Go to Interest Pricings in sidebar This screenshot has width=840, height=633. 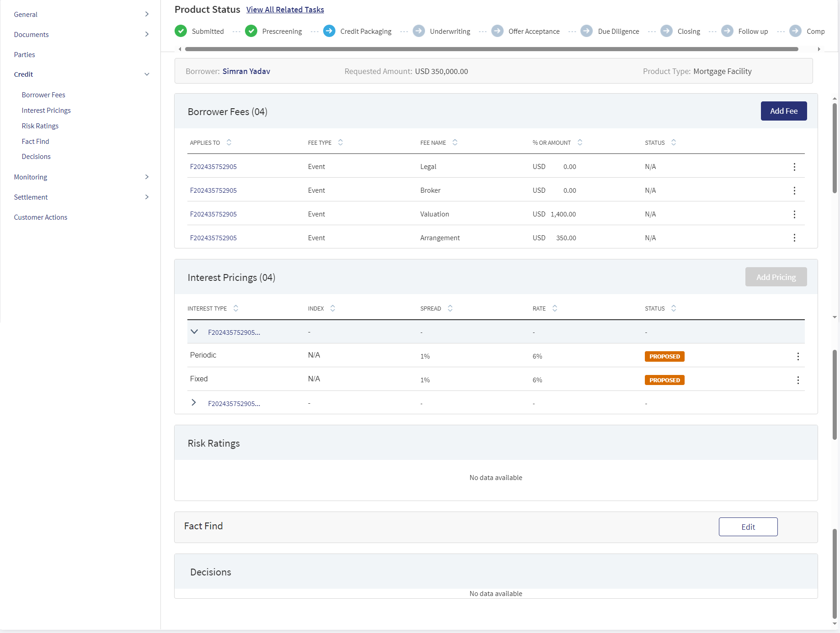click(46, 111)
